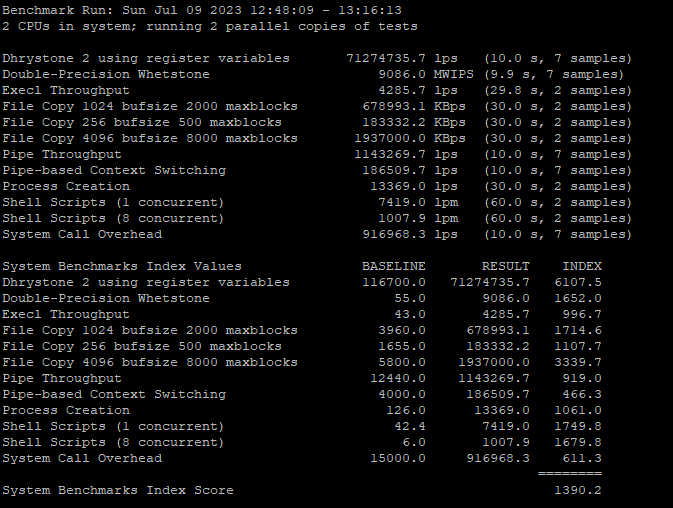The width and height of the screenshot is (673, 508).
Task: Click the 'System Benchmarks Index Values' heading
Action: [x=122, y=266]
